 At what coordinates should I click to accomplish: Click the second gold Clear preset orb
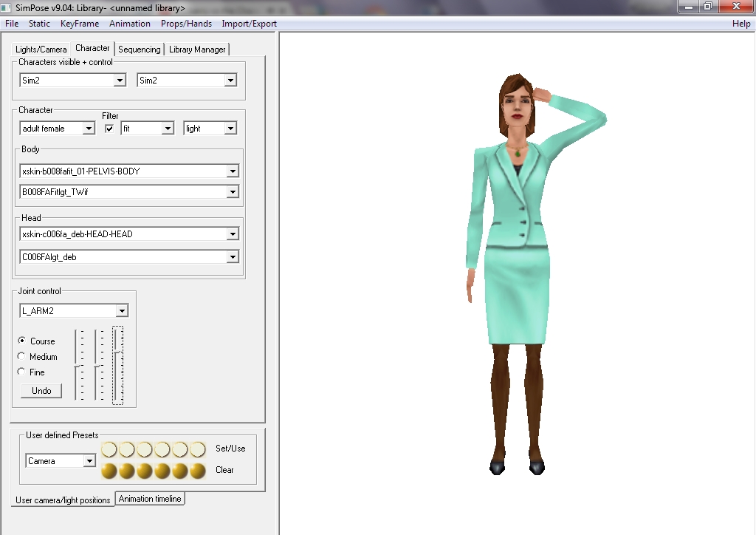tap(127, 471)
